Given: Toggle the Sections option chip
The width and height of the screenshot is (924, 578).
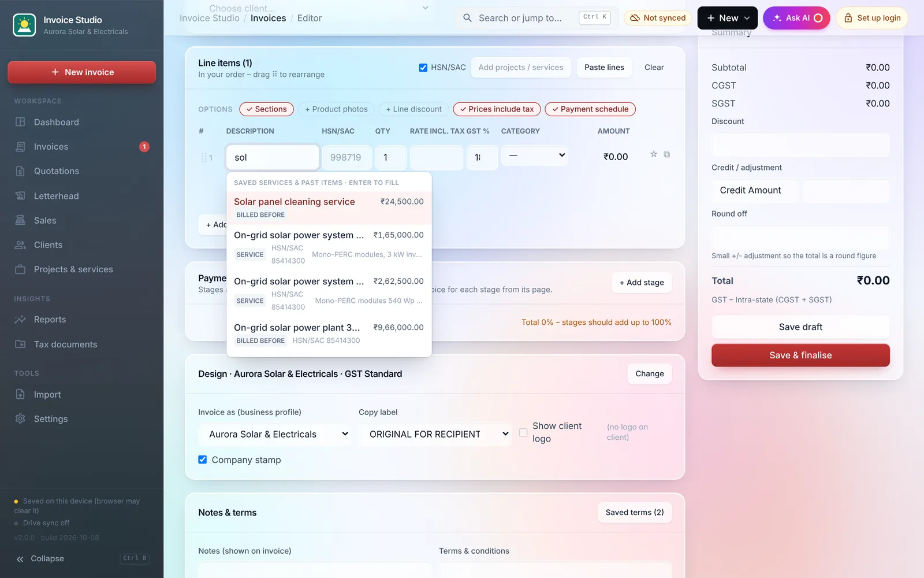Looking at the screenshot, I should tap(267, 109).
